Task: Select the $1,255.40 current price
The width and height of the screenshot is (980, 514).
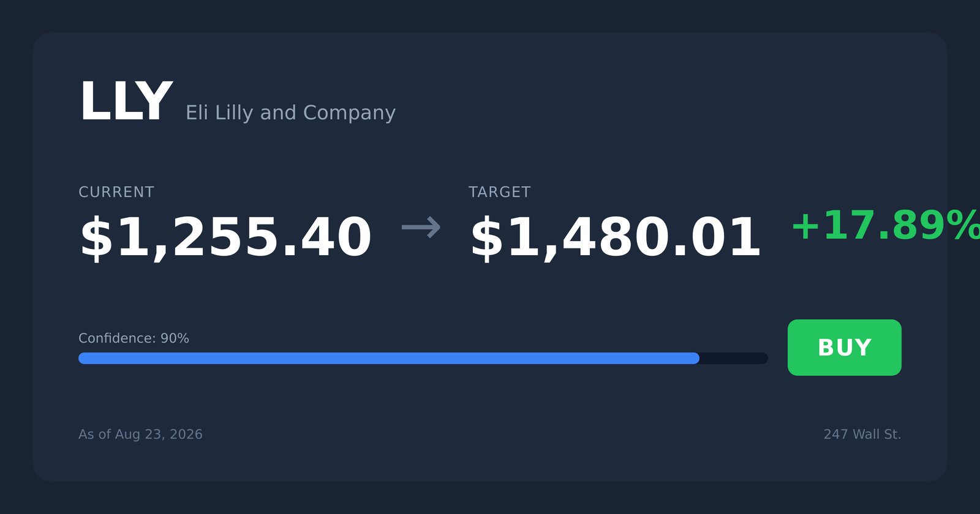Action: (225, 237)
